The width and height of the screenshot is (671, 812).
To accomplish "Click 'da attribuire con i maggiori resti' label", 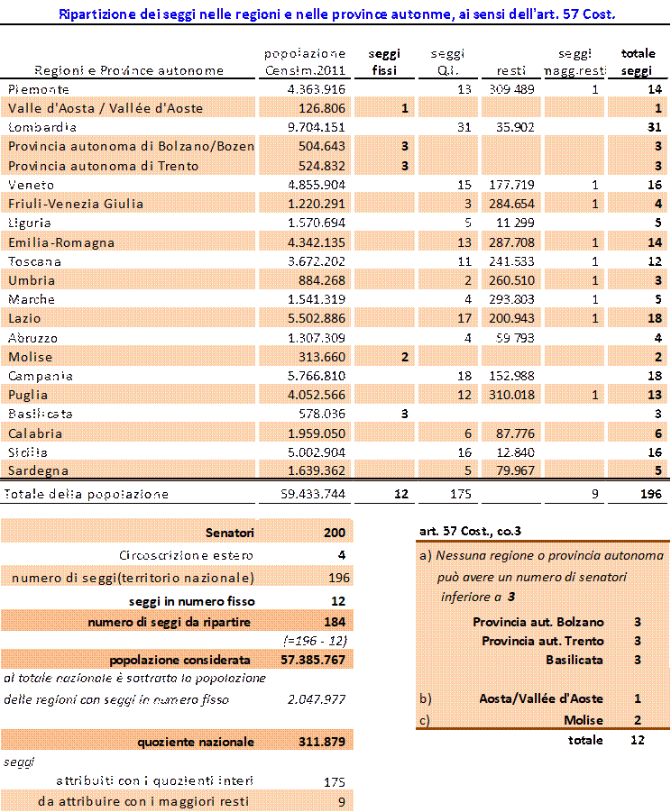I will pyautogui.click(x=143, y=802).
